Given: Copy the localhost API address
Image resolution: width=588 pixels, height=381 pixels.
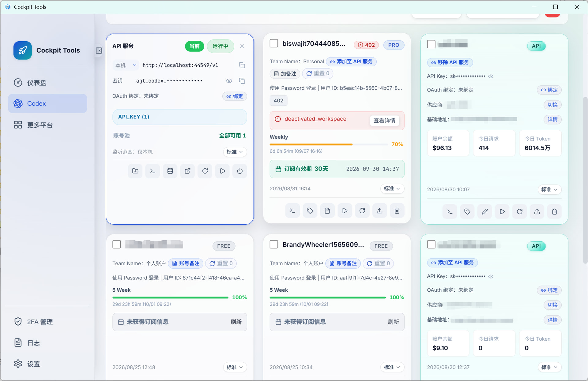Looking at the screenshot, I should (242, 65).
